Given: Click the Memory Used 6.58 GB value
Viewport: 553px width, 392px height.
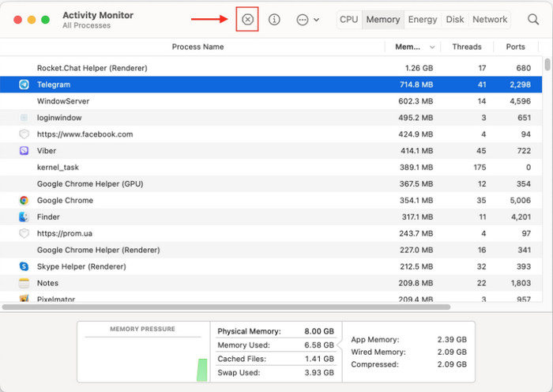Looking at the screenshot, I should [319, 345].
